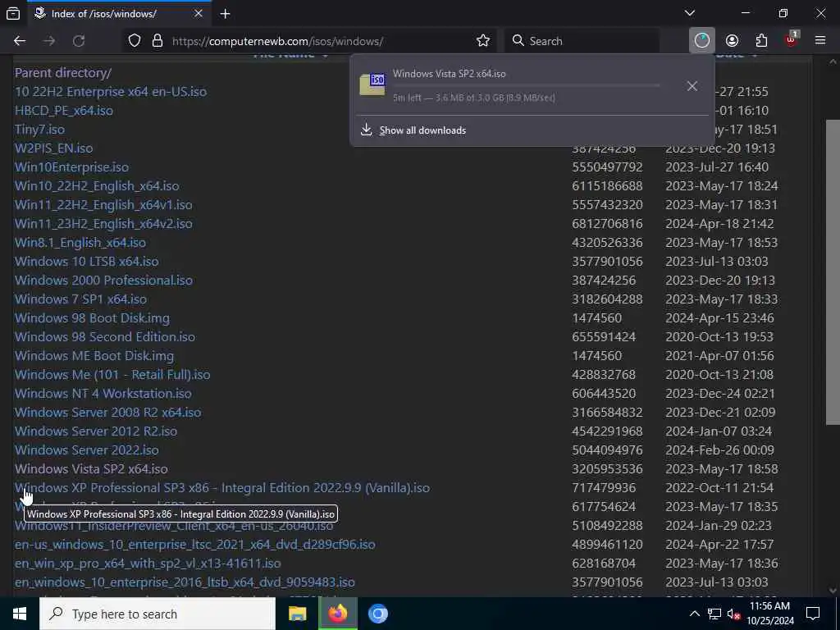Download Windows 98 Boot Disk.img
This screenshot has width=840, height=630.
coord(92,317)
